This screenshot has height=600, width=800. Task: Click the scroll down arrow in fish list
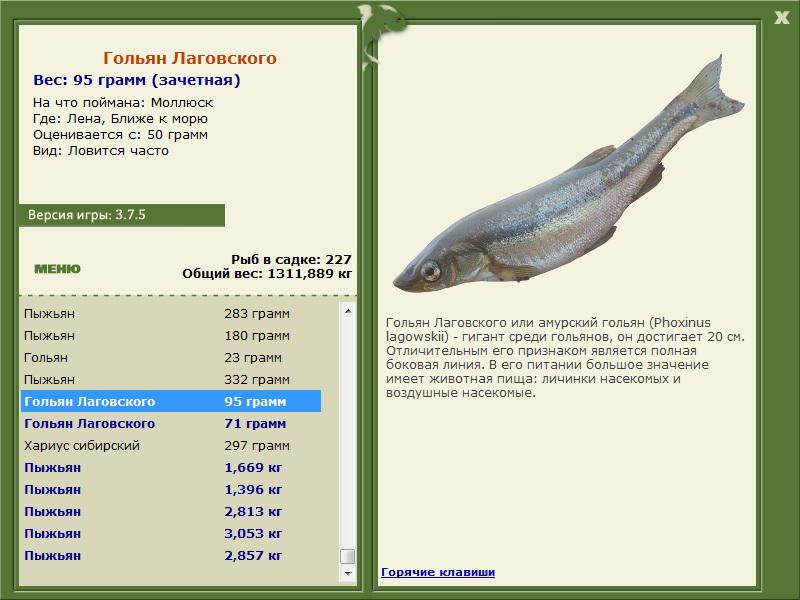point(348,573)
